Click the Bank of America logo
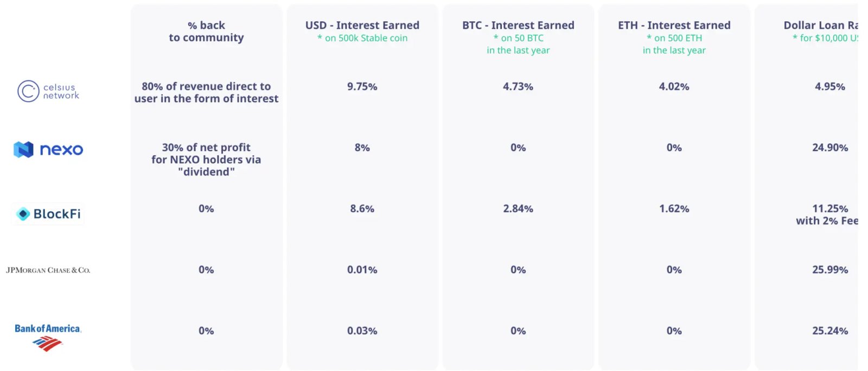868x371 pixels. point(48,336)
